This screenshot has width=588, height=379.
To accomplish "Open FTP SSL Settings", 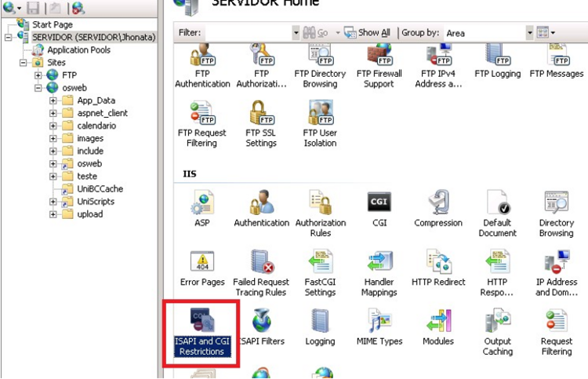I will coord(261,124).
